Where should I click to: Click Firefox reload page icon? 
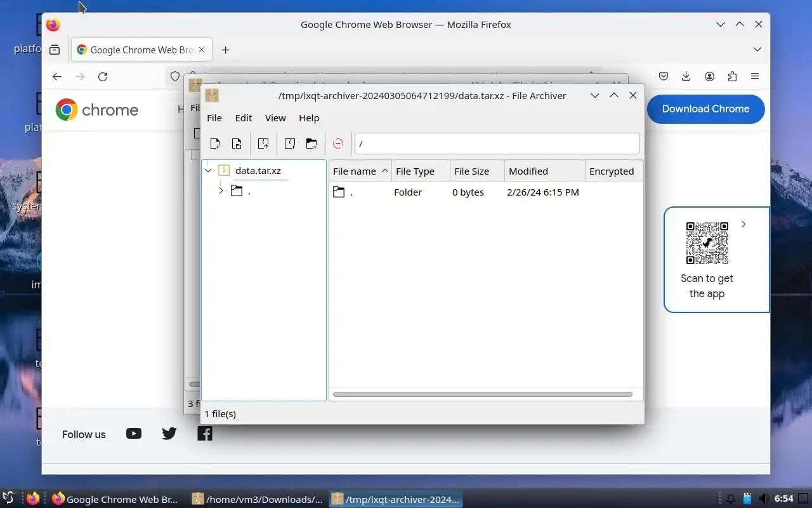click(x=103, y=76)
